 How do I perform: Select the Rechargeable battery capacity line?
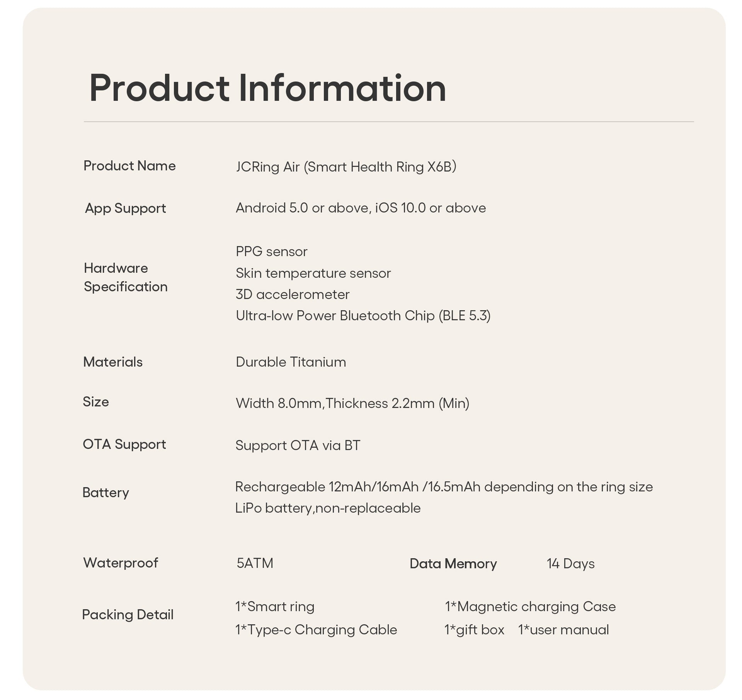click(444, 487)
